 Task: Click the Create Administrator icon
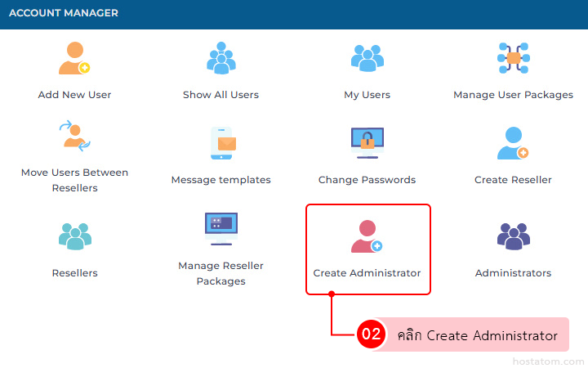coord(367,236)
